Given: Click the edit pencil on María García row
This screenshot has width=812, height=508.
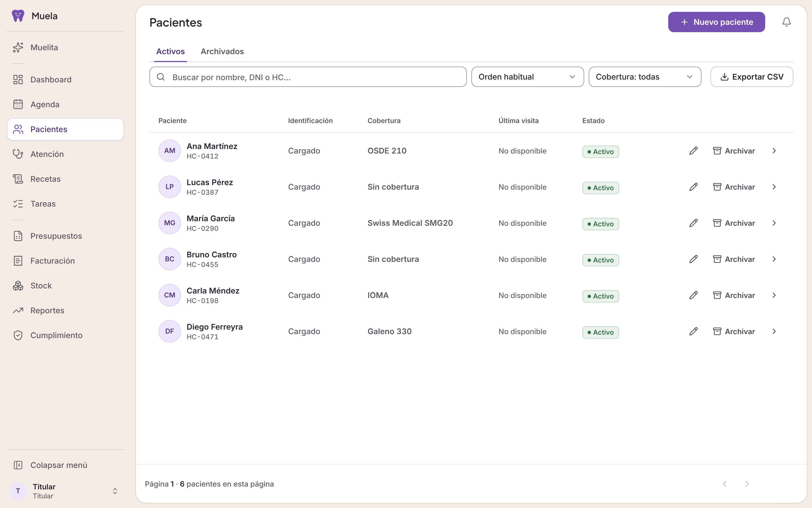Looking at the screenshot, I should 694,223.
